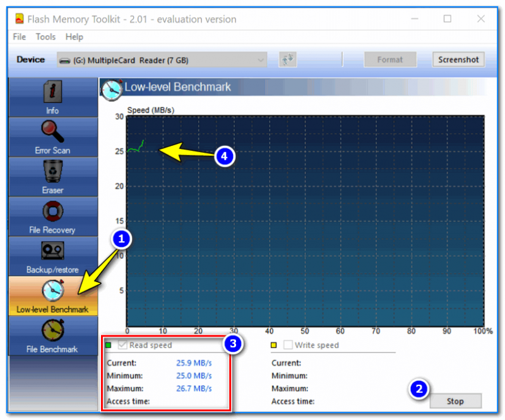Launch the File Recovery lifebuoy tool
505x420 pixels.
(x=53, y=217)
